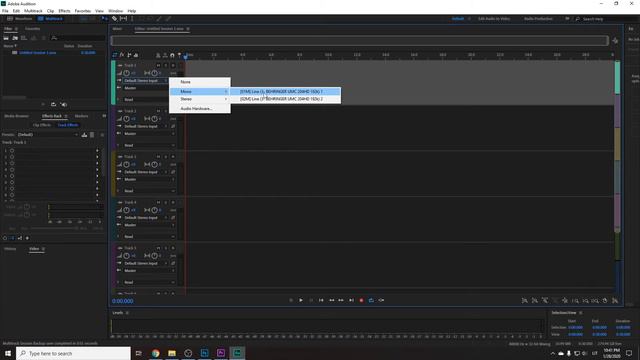
Task: Select the Razor tool in toolbar
Action: [114, 19]
